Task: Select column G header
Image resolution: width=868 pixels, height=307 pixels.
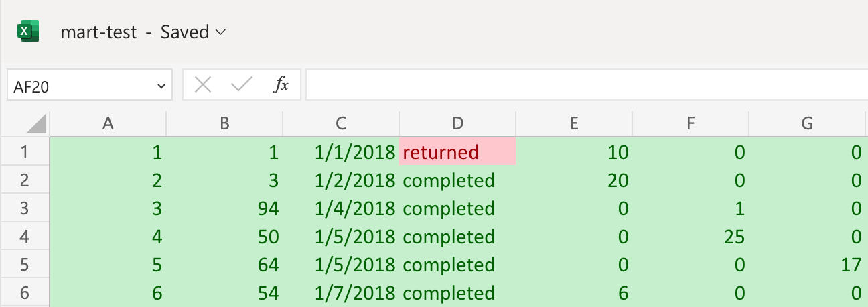Action: click(x=807, y=123)
